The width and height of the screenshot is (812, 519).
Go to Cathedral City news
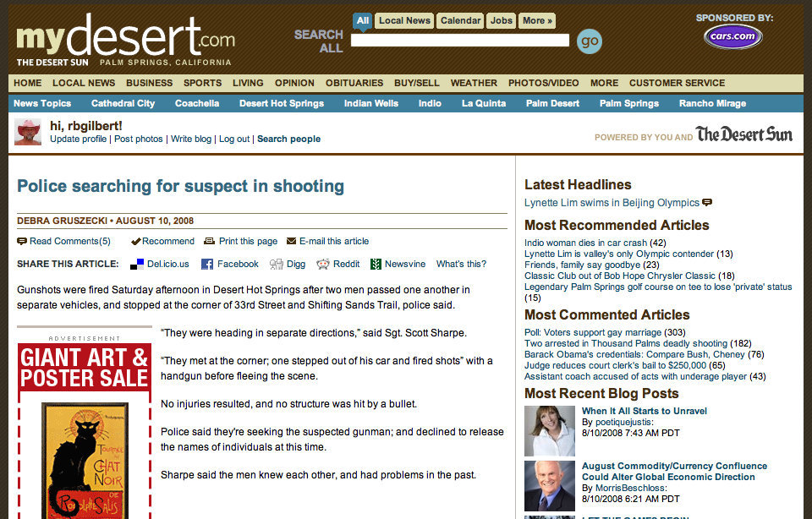coord(123,103)
